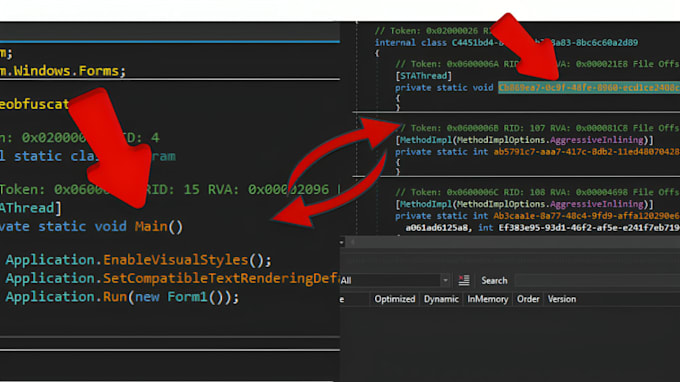Click the new keyword before Form1
680x382 pixels.
click(x=147, y=297)
